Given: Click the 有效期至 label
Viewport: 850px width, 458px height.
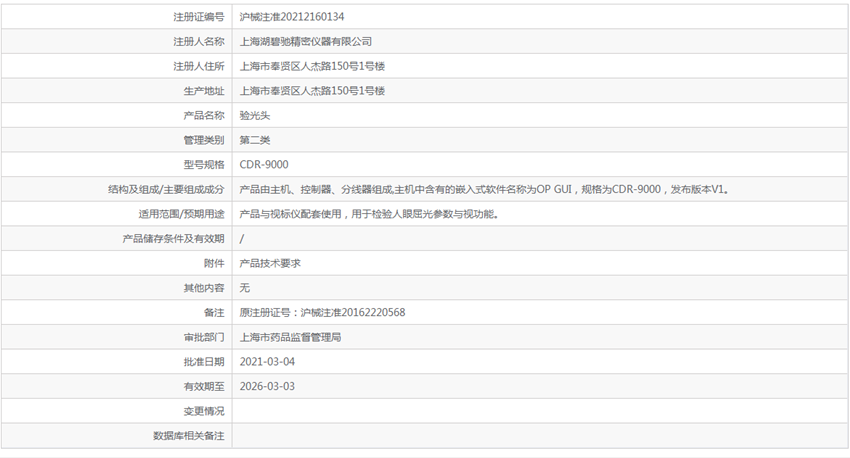Looking at the screenshot, I should click(204, 386).
